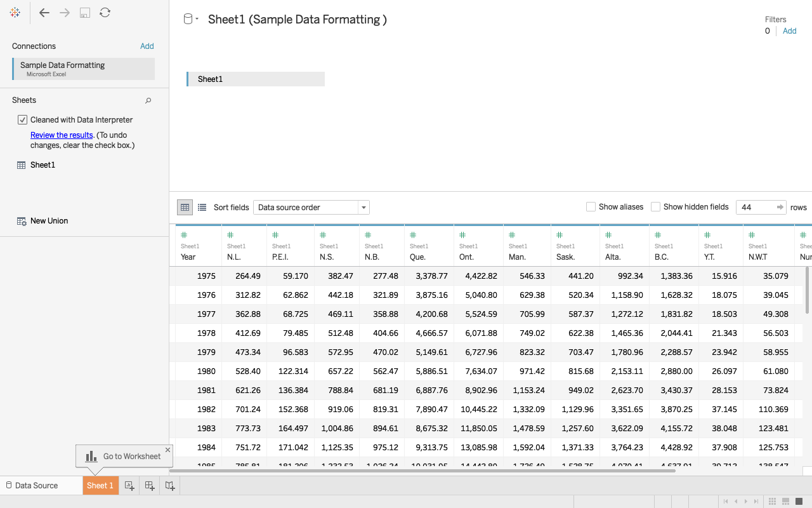Go back with the left arrow icon

point(44,13)
